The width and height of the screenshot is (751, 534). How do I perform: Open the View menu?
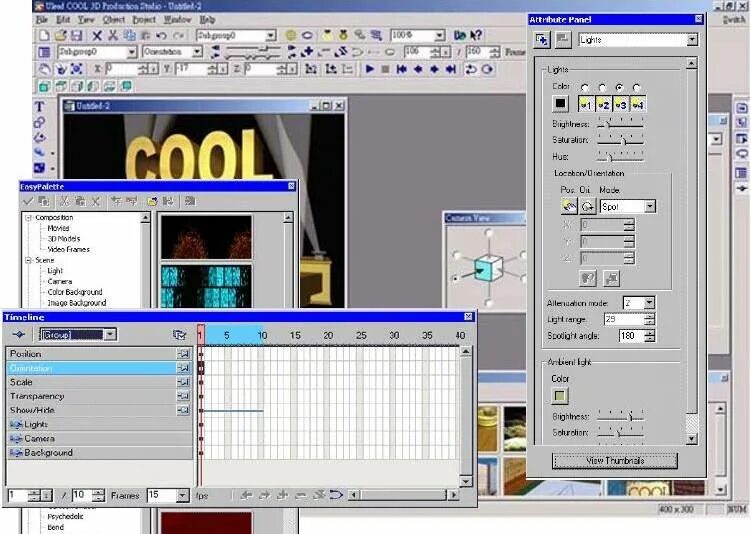coord(86,20)
